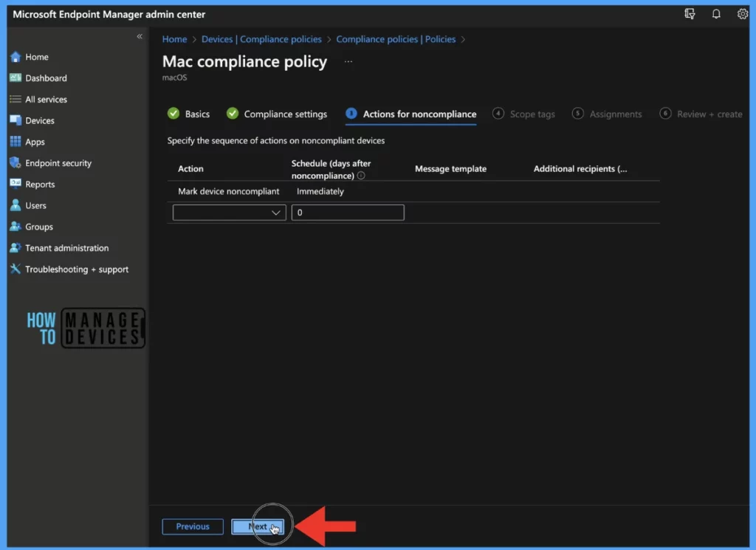Click the Action column header
Viewport: 756px width, 550px height.
(190, 169)
